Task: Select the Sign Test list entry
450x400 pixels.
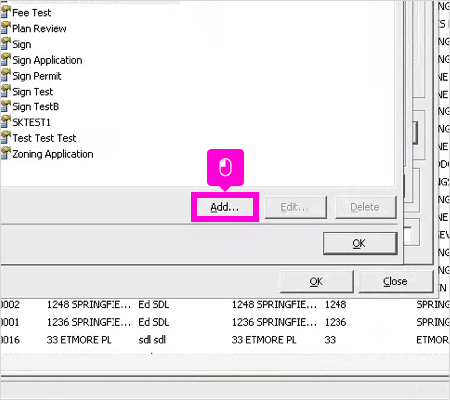Action: pyautogui.click(x=33, y=91)
